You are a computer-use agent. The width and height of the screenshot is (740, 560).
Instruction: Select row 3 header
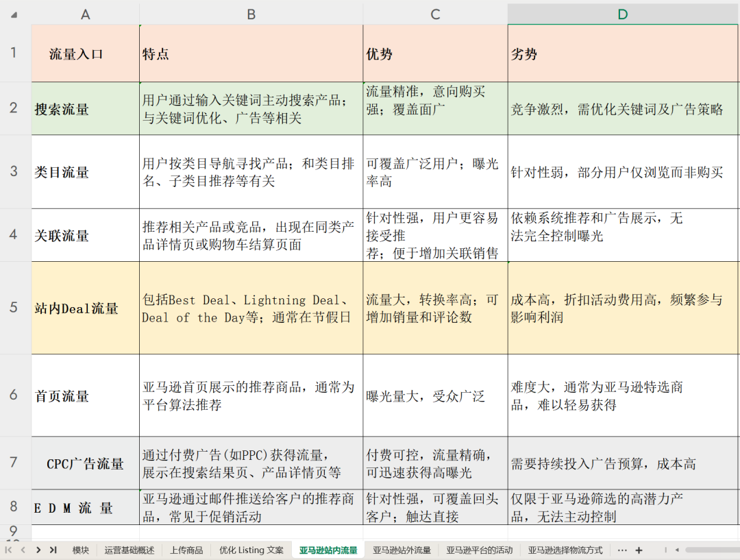coord(14,171)
